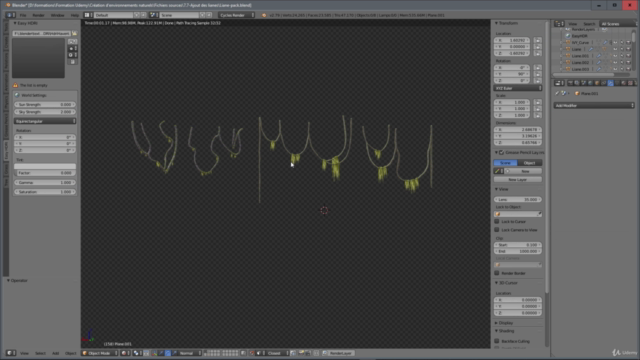The width and height of the screenshot is (640, 360).
Task: Collapse the Transform panel
Action: 496,23
